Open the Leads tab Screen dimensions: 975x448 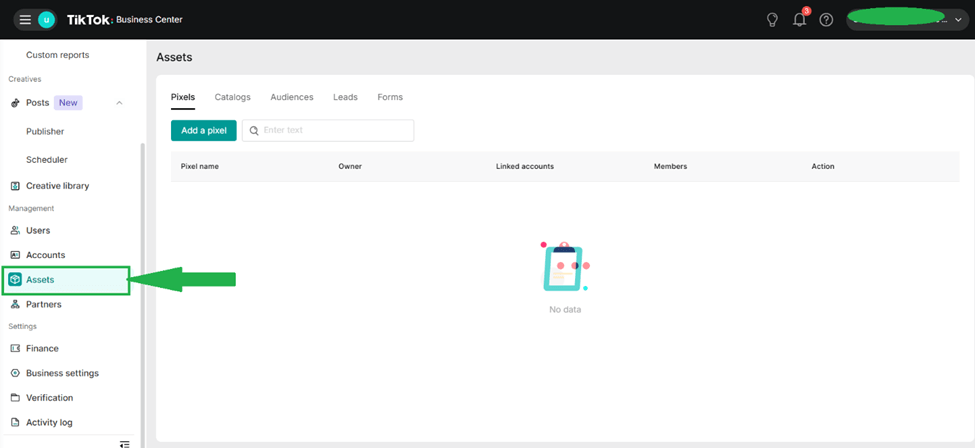[x=345, y=97]
